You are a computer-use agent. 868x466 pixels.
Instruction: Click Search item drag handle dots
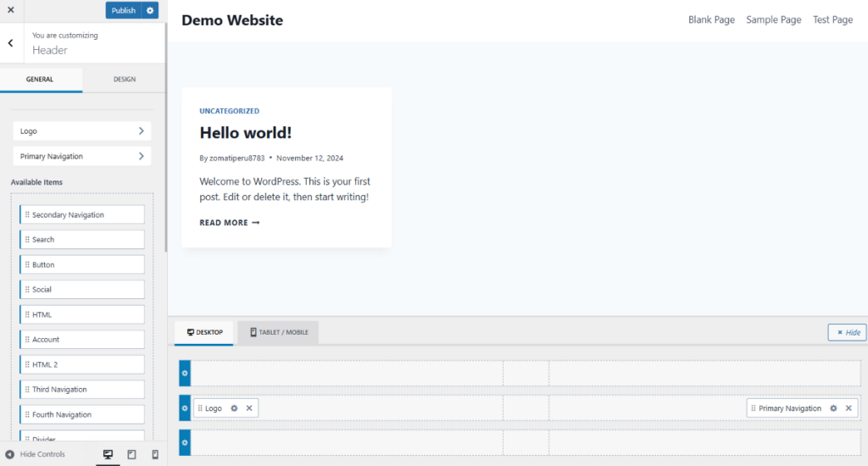pos(27,240)
